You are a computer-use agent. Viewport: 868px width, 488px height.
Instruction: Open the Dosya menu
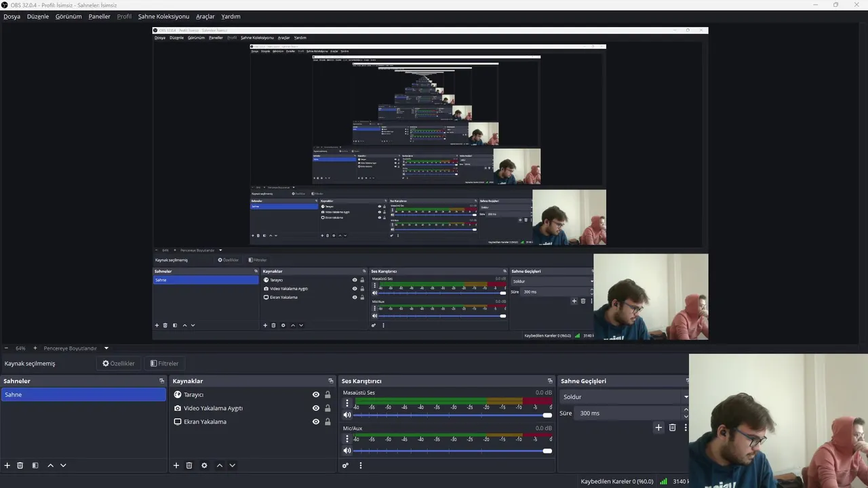12,16
